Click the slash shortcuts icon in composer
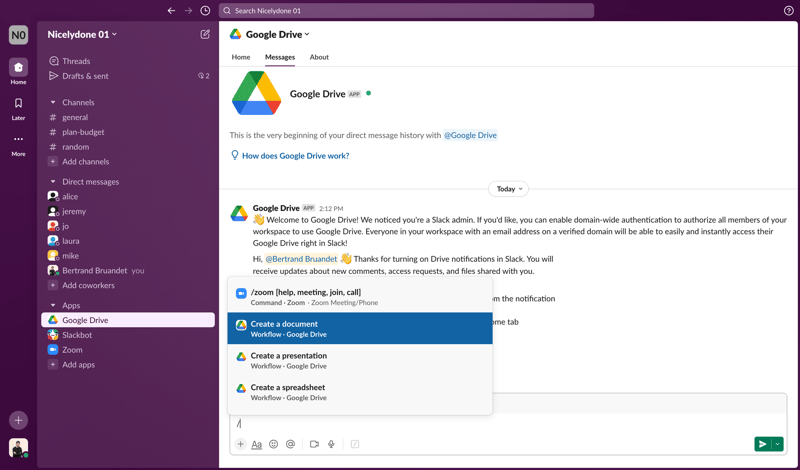Viewport: 800px width, 470px height. [x=355, y=444]
